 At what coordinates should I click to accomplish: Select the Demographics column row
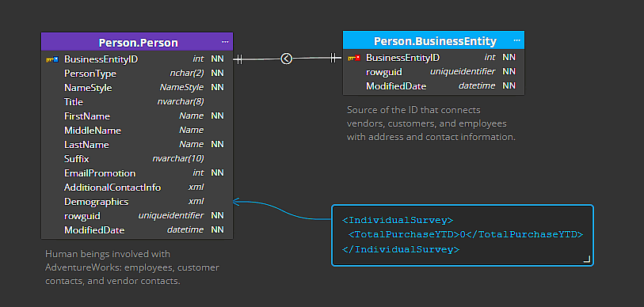(137, 202)
